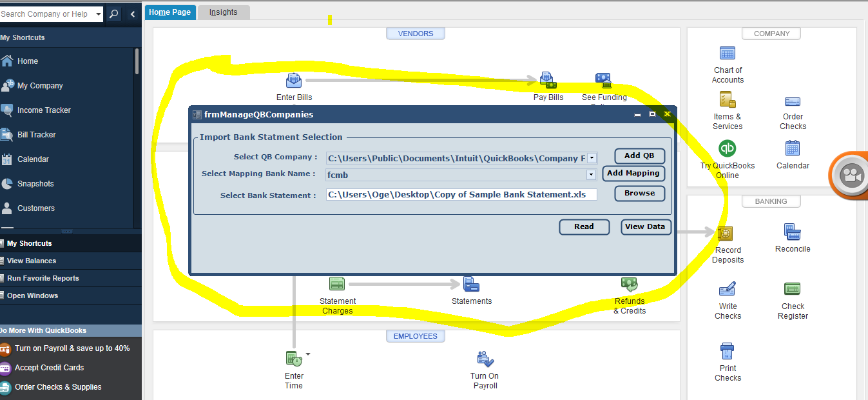The height and width of the screenshot is (400, 868).
Task: Open the Open Windows section
Action: tap(71, 295)
